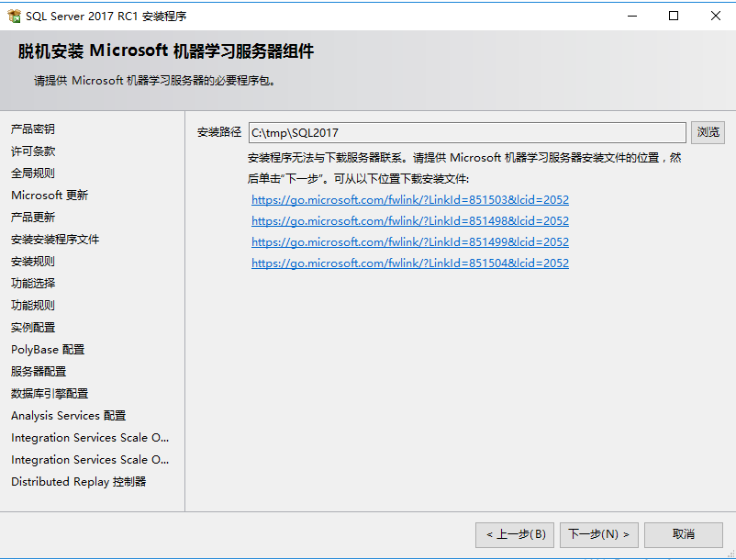Click the 安装路径 input field
The width and height of the screenshot is (736, 560).
point(466,132)
